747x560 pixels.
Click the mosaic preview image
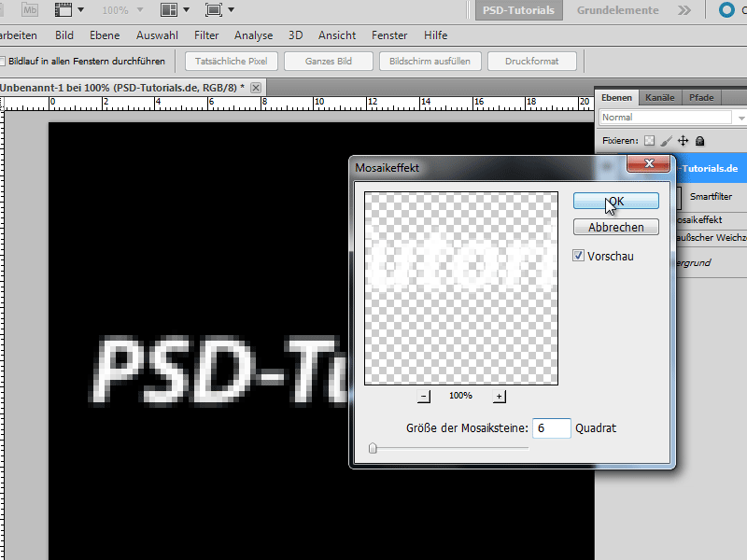(x=461, y=288)
